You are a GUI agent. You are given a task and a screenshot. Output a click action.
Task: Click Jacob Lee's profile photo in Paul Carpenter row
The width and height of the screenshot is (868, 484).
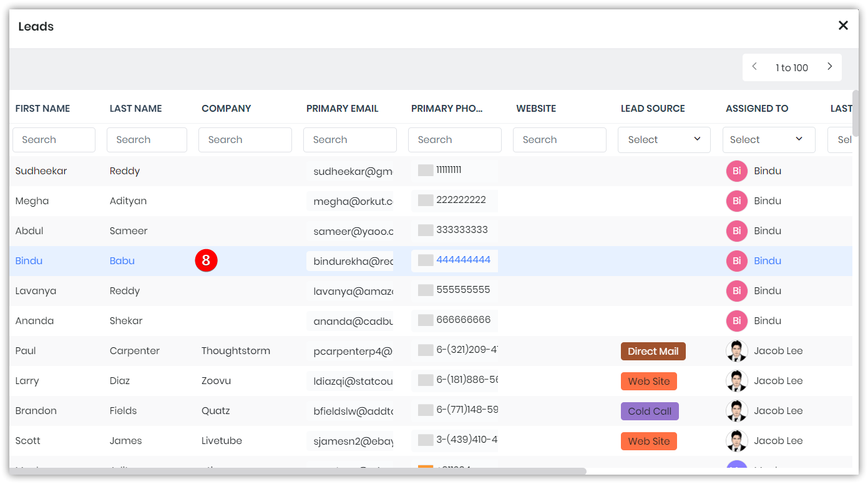point(737,350)
